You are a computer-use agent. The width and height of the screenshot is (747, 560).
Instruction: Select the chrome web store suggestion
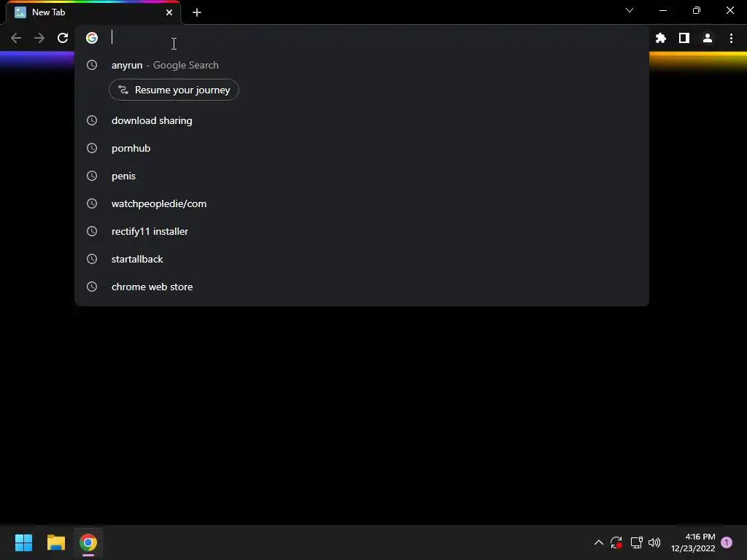pos(362,287)
